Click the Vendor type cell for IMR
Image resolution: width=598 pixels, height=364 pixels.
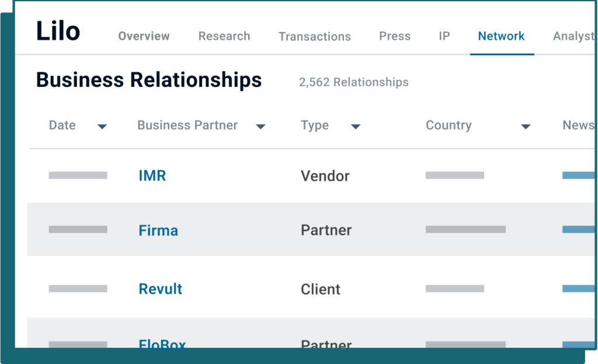[x=325, y=176]
